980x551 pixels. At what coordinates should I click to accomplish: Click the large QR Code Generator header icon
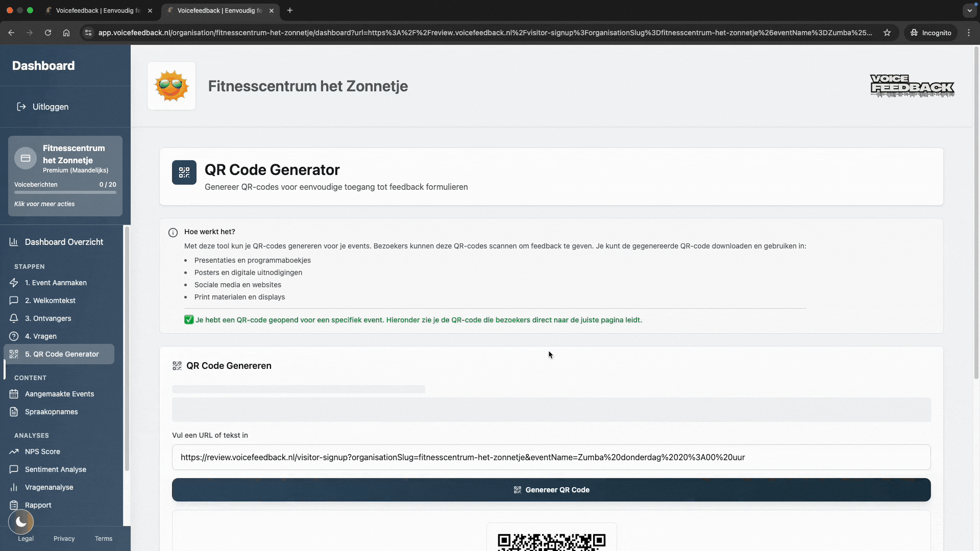point(184,172)
